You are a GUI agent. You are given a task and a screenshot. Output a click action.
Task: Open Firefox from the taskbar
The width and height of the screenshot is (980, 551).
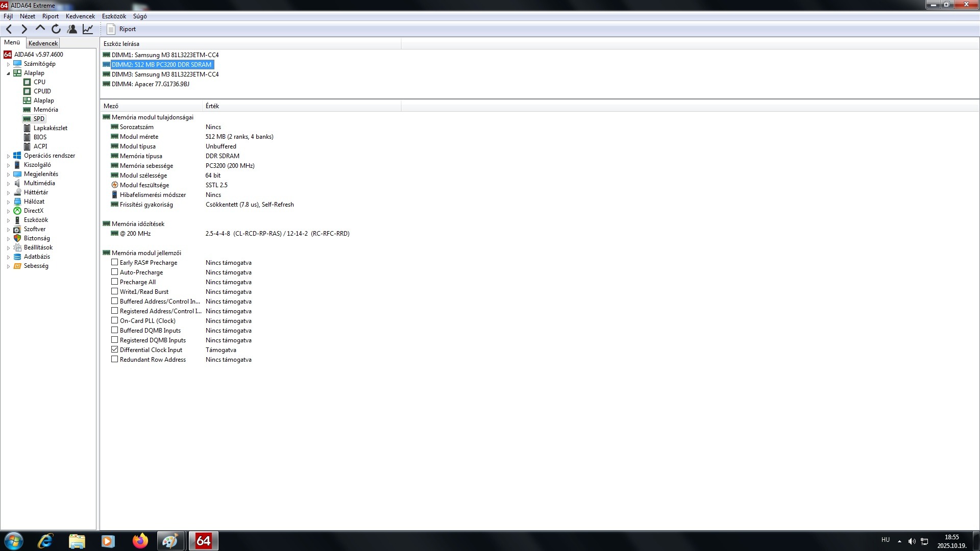click(x=140, y=541)
